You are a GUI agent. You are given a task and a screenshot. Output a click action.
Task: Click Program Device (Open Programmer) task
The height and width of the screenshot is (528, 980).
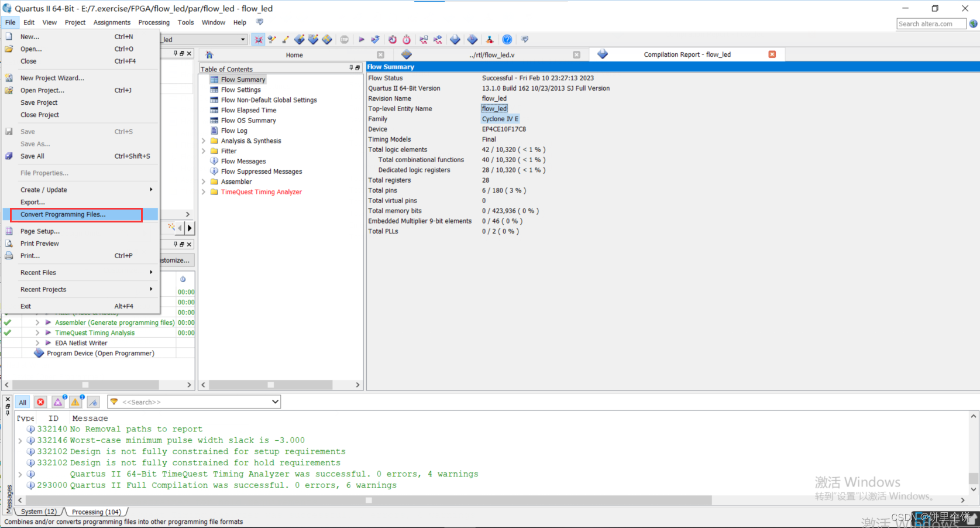(x=101, y=353)
